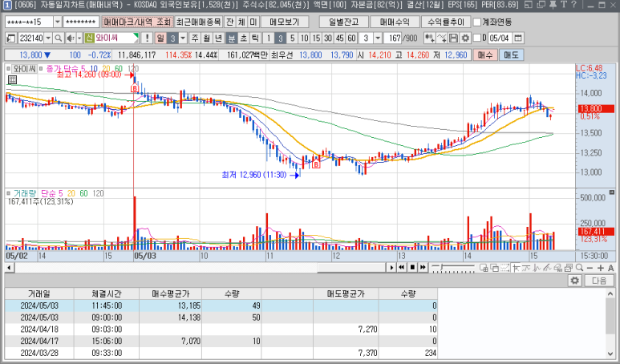
Task: Click the zoom magnifier icon below the chart
Action: point(580,268)
